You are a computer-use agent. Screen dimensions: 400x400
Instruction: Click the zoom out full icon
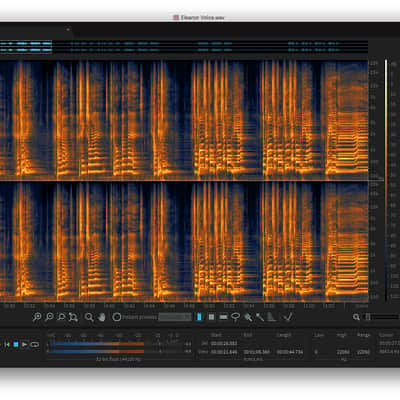click(73, 317)
